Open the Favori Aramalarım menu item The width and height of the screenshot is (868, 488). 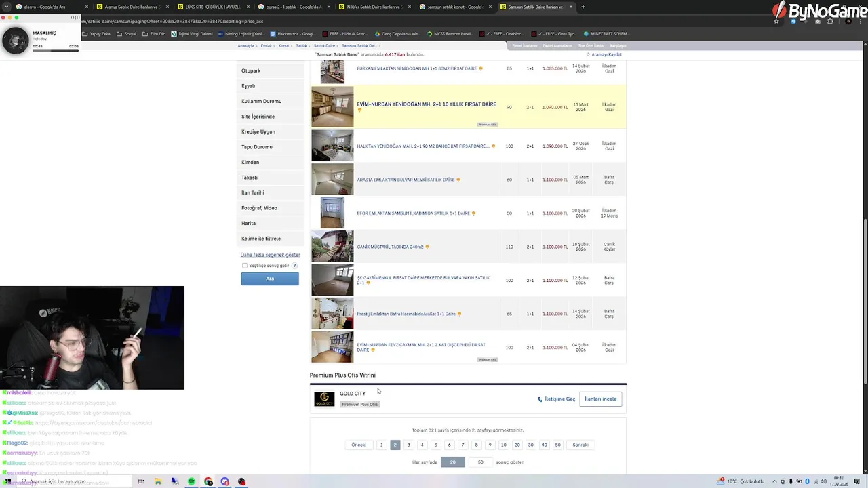tap(557, 45)
